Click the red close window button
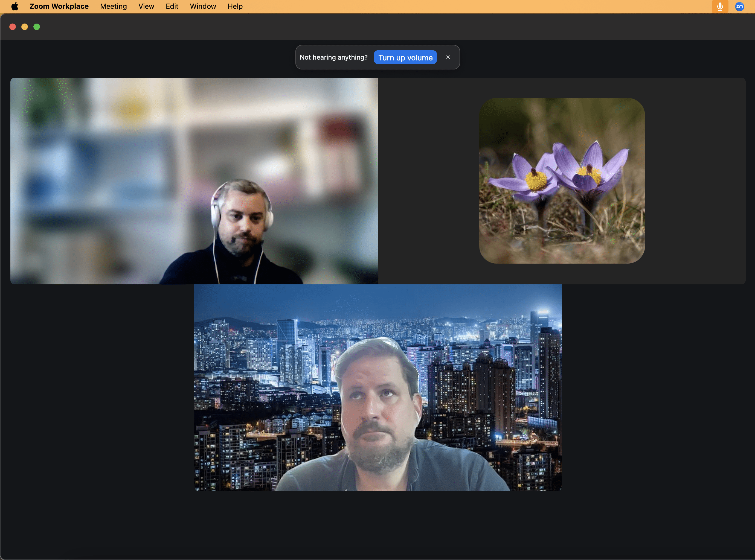The width and height of the screenshot is (755, 560). coord(13,27)
